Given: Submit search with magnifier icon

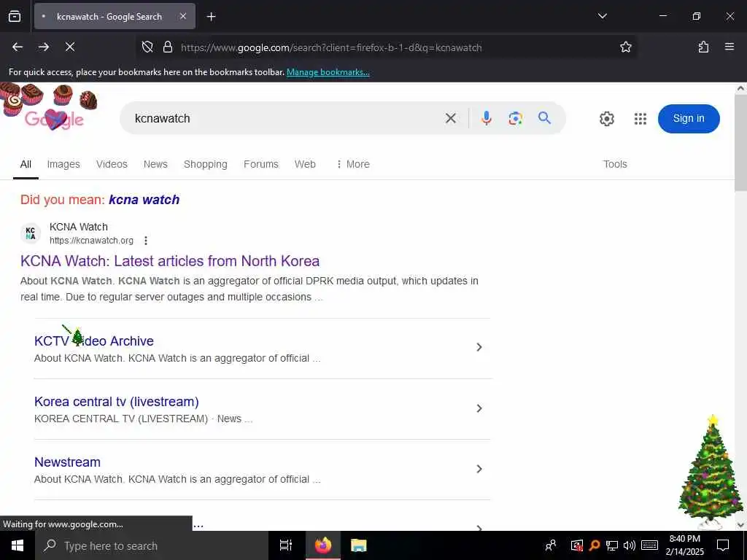Looking at the screenshot, I should tap(544, 117).
